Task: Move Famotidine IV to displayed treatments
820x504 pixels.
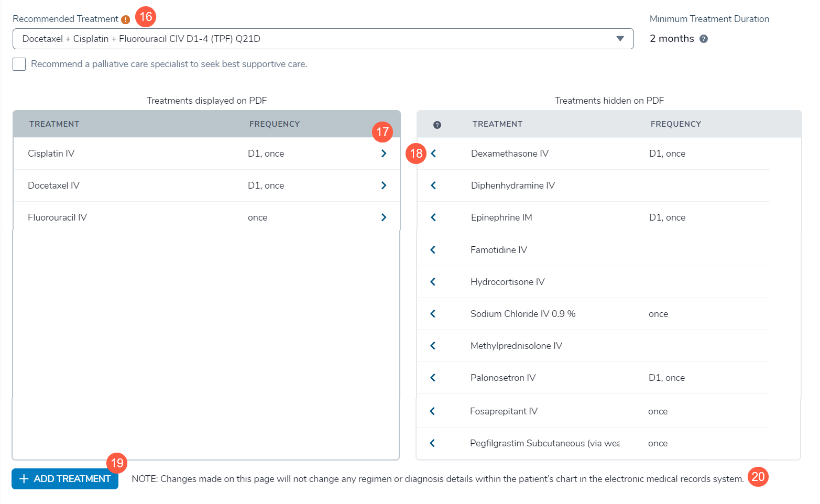Action: click(x=433, y=250)
